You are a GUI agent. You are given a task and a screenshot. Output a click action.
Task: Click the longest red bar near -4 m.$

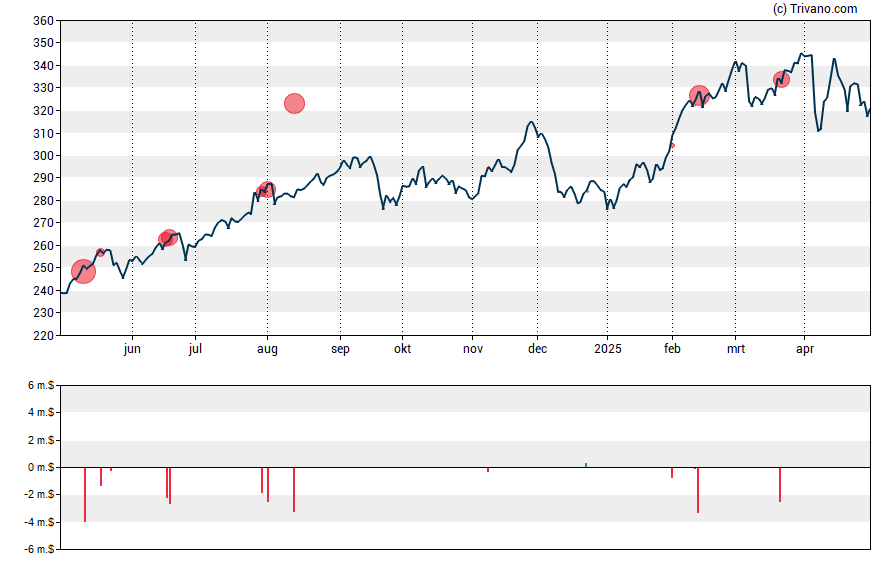85,495
